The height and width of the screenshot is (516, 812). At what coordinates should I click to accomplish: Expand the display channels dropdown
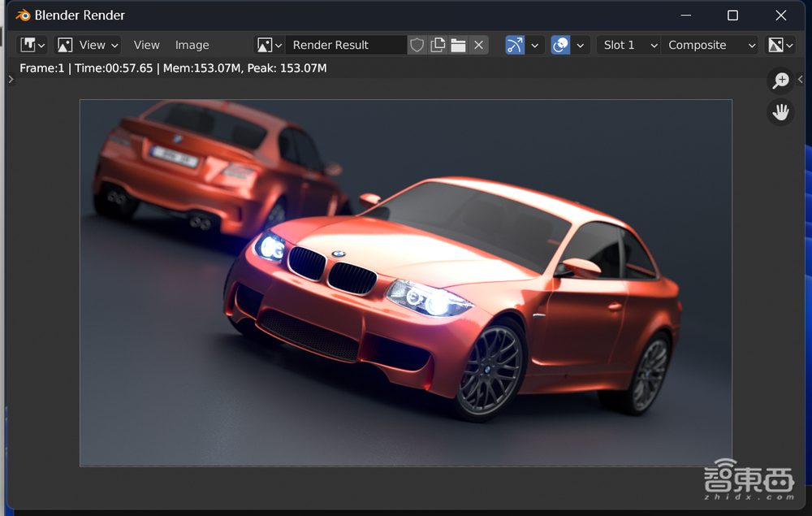(780, 46)
